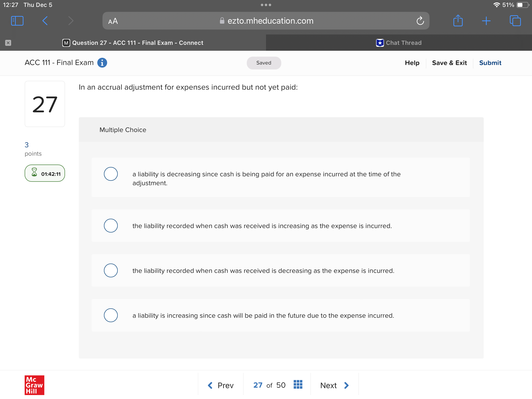Image resolution: width=532 pixels, height=399 pixels.
Task: Open the Safari sidebar panel icon
Action: [17, 21]
